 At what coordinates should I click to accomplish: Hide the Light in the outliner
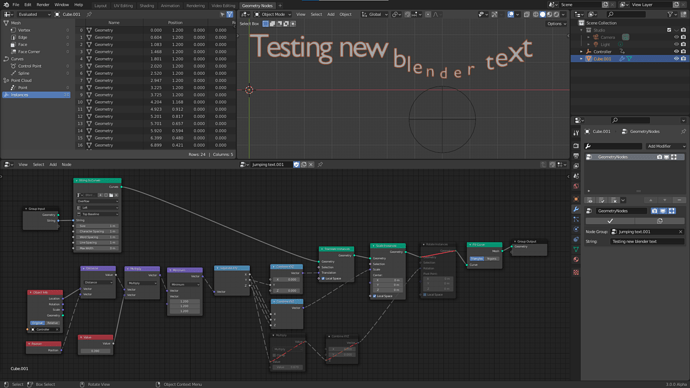point(676,44)
